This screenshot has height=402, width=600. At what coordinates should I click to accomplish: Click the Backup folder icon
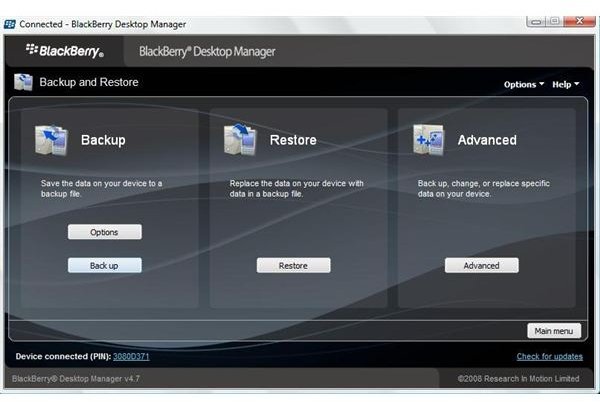tap(51, 140)
